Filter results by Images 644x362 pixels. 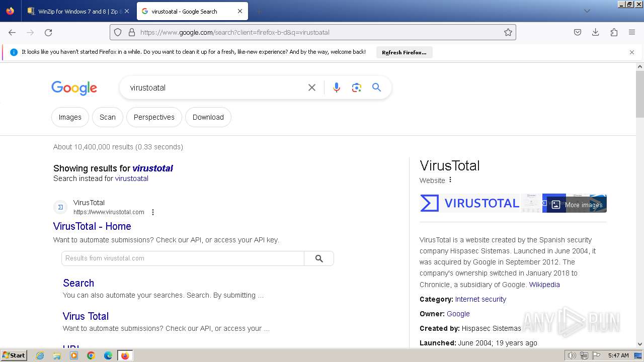point(70,117)
